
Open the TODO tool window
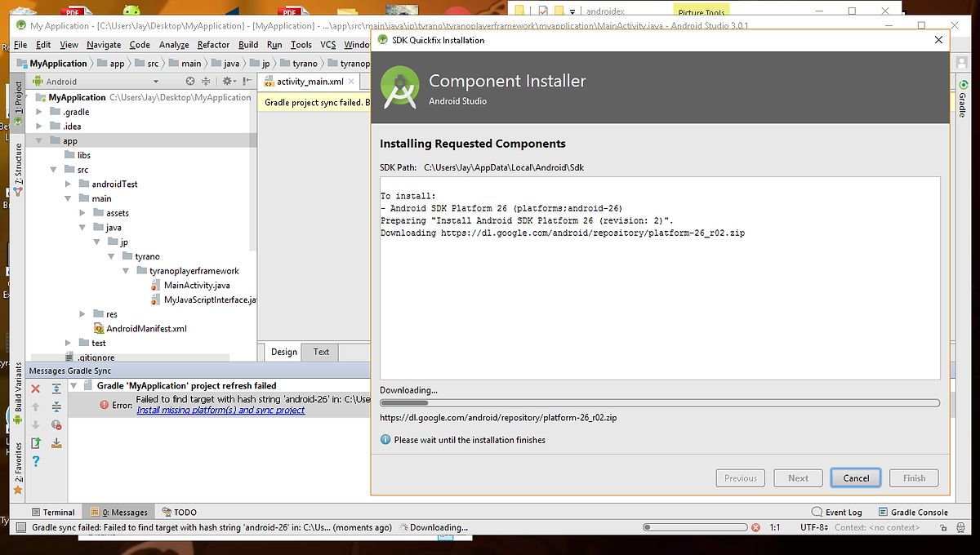click(x=179, y=513)
